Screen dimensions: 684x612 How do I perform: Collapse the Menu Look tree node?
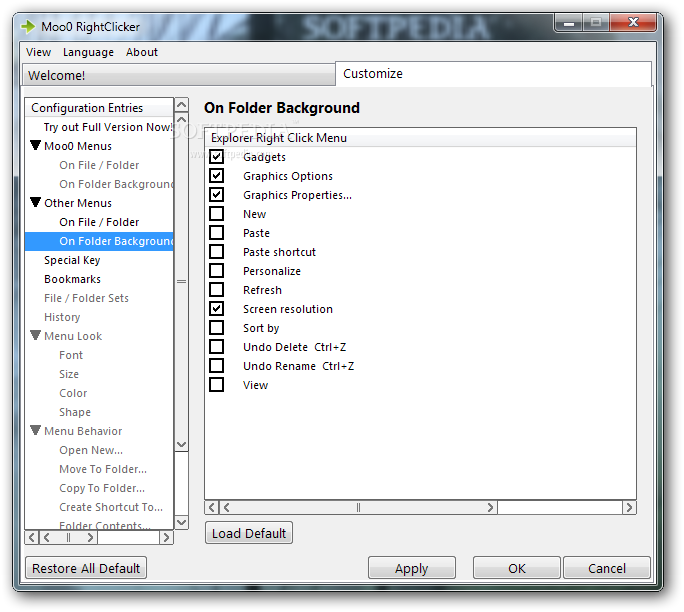[x=36, y=335]
